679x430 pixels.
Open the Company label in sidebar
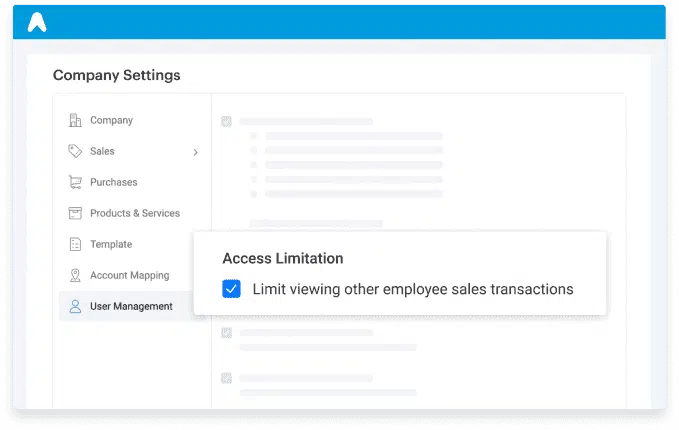[x=111, y=121]
